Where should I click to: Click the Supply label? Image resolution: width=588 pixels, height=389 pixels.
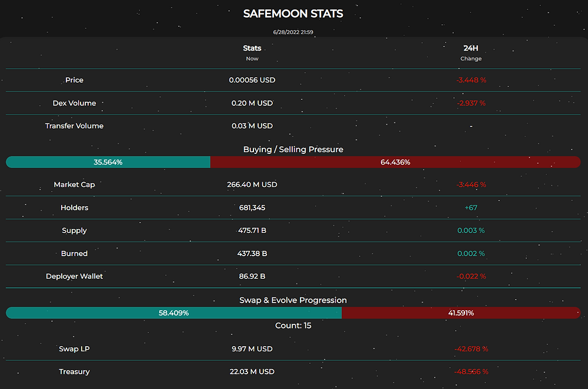[74, 230]
